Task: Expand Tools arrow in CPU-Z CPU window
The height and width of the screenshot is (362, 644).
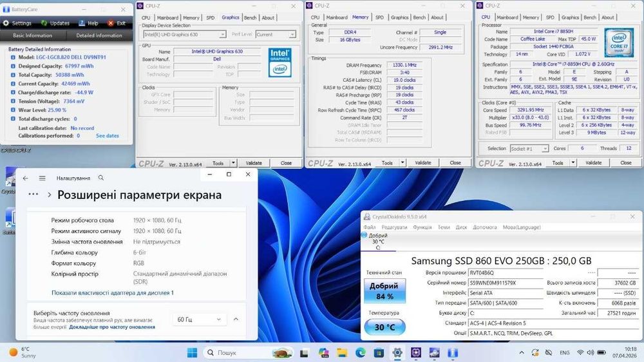Action: click(x=573, y=163)
